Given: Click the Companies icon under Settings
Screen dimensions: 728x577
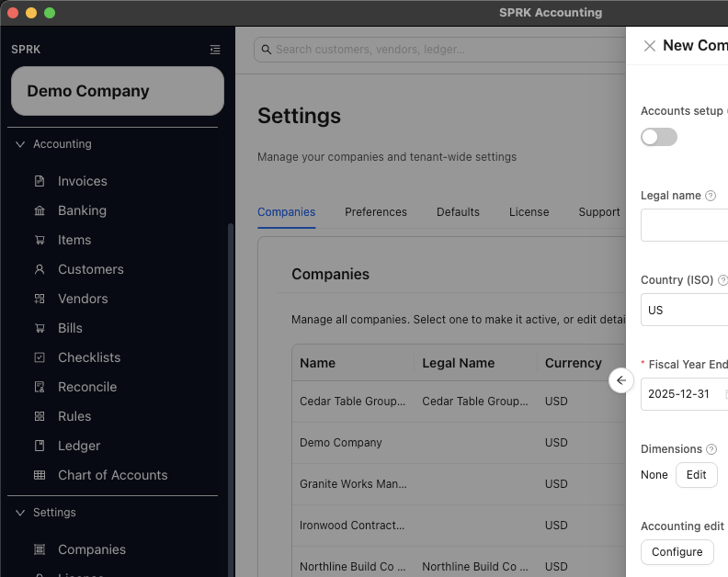Looking at the screenshot, I should coord(40,549).
